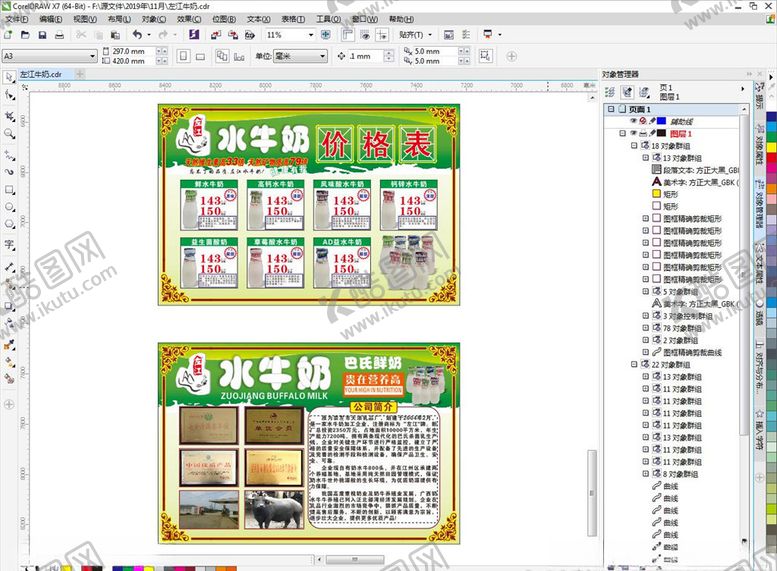Click the nudge distance .1 mm field

366,56
